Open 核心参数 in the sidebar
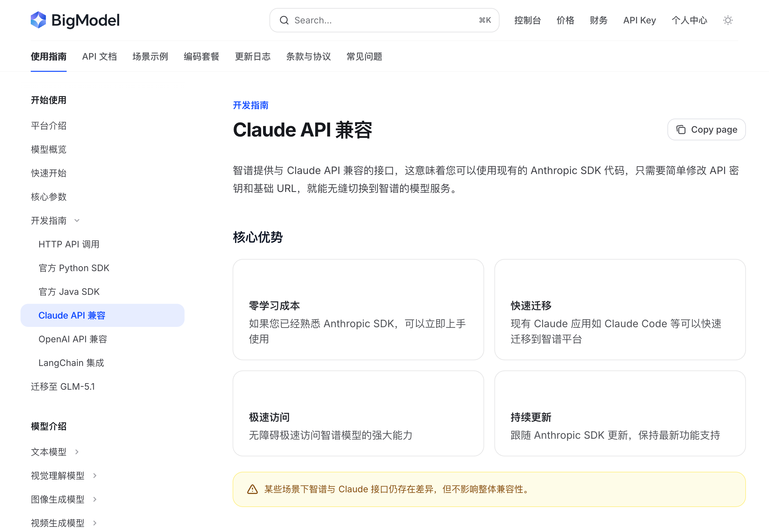Screen dimensions: 769x532 [49, 197]
